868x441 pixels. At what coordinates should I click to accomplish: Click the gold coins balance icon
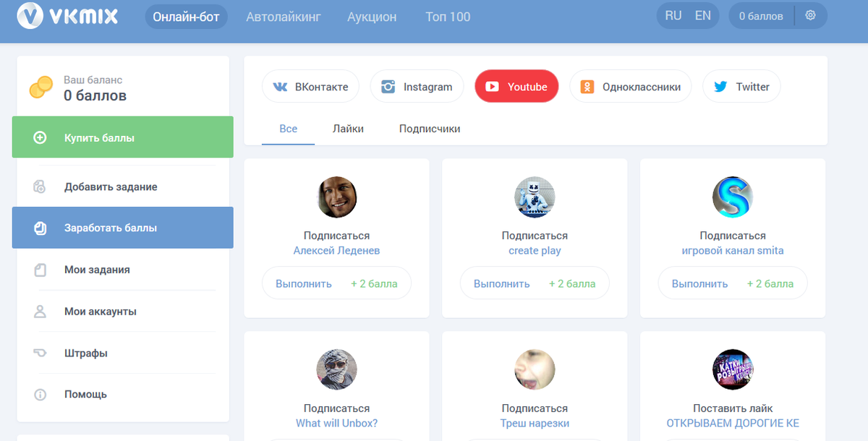pos(41,87)
